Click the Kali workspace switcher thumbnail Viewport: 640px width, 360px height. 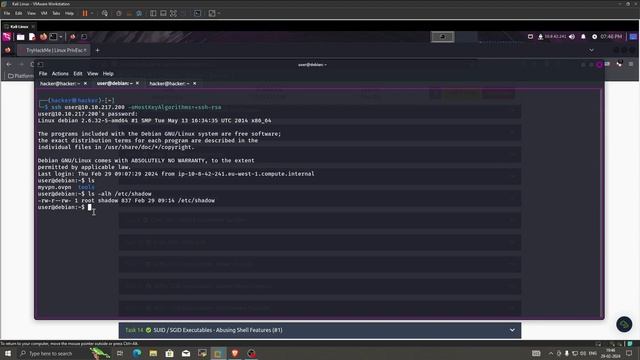coord(442,37)
